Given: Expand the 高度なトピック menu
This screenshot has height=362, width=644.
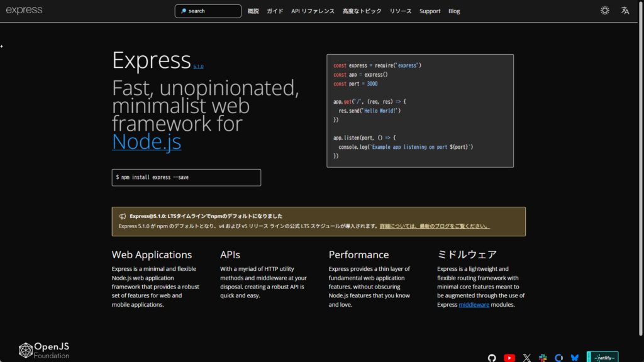Looking at the screenshot, I should [362, 11].
